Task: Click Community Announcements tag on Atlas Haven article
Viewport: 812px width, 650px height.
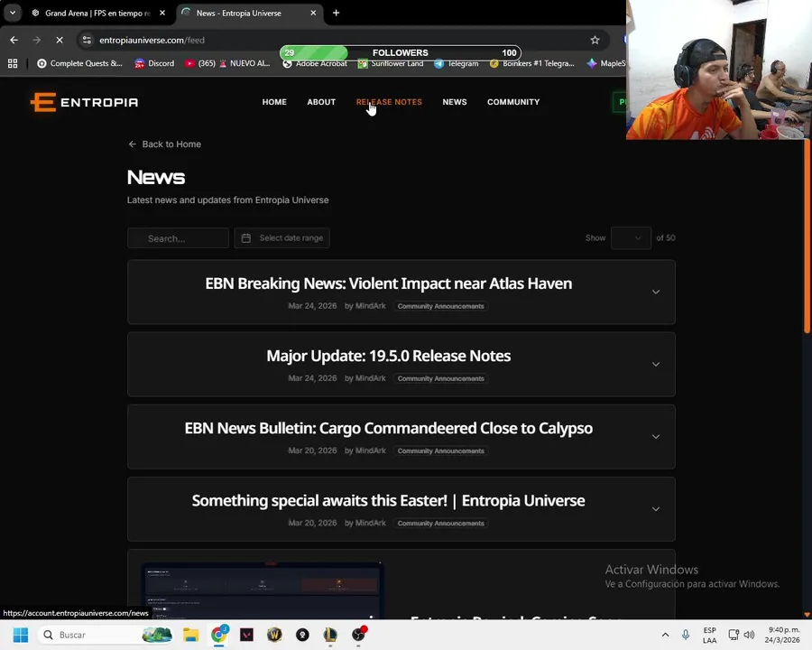Action: 440,306
